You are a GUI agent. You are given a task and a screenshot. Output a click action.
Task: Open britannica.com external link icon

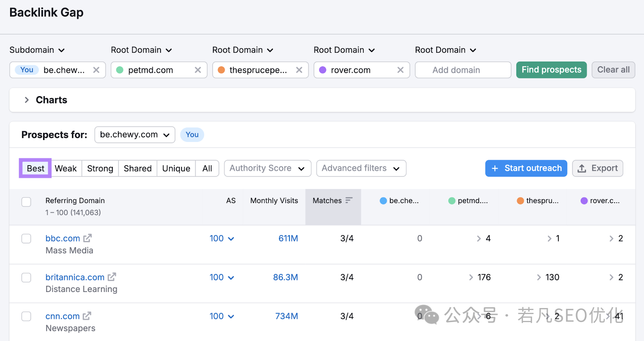point(112,277)
